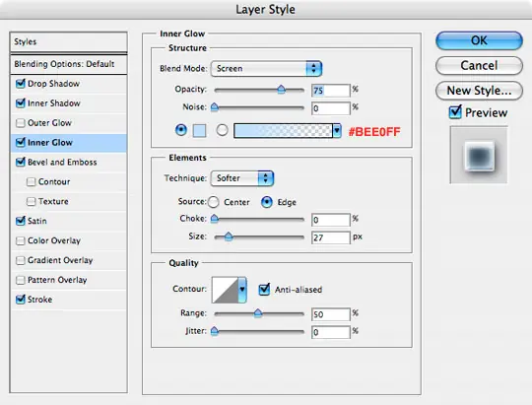Click the New Style... button
This screenshot has width=532, height=405.
pos(479,91)
